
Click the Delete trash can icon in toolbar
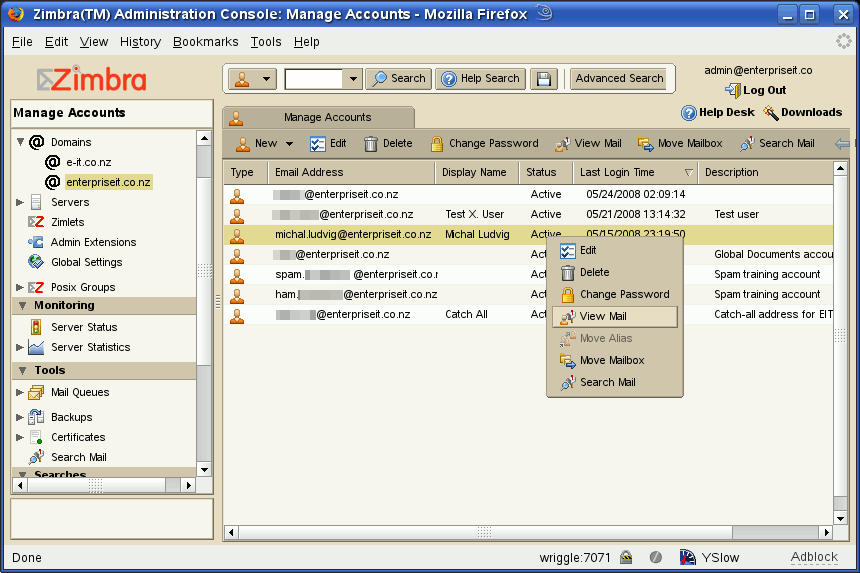pyautogui.click(x=371, y=144)
